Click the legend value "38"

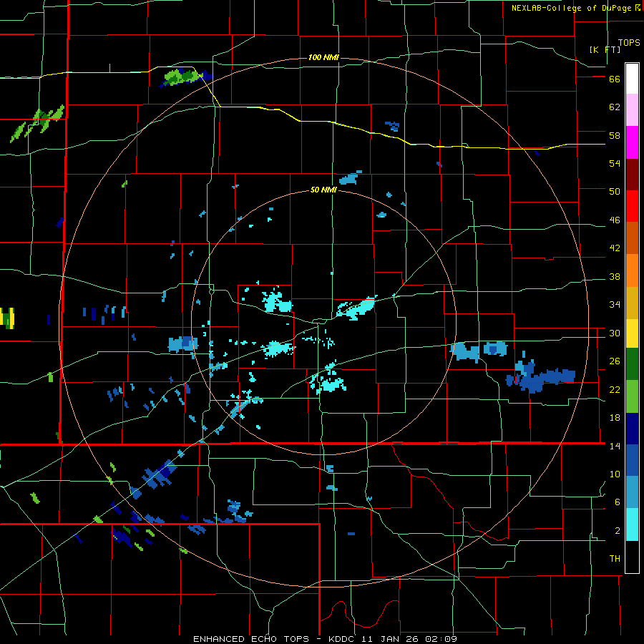coord(615,276)
